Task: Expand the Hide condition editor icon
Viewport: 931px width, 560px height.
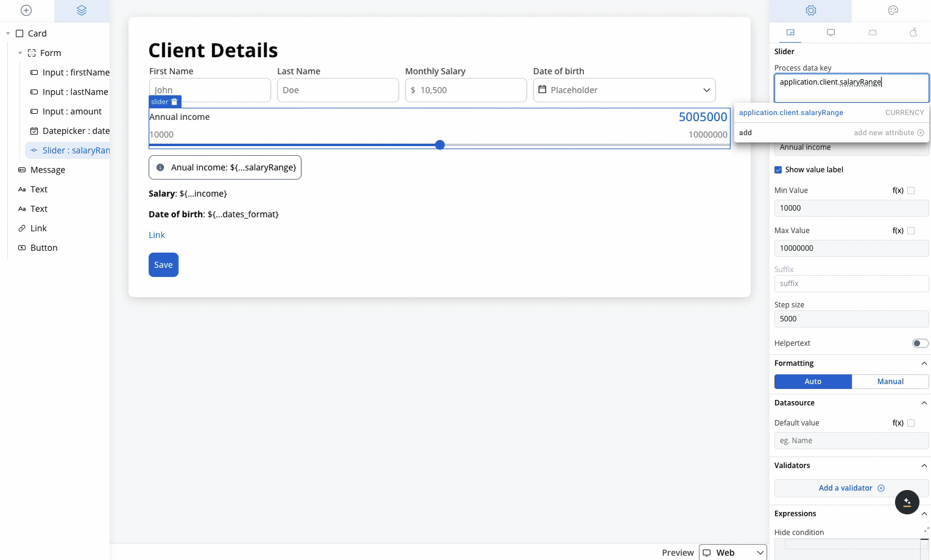Action: pos(926,530)
